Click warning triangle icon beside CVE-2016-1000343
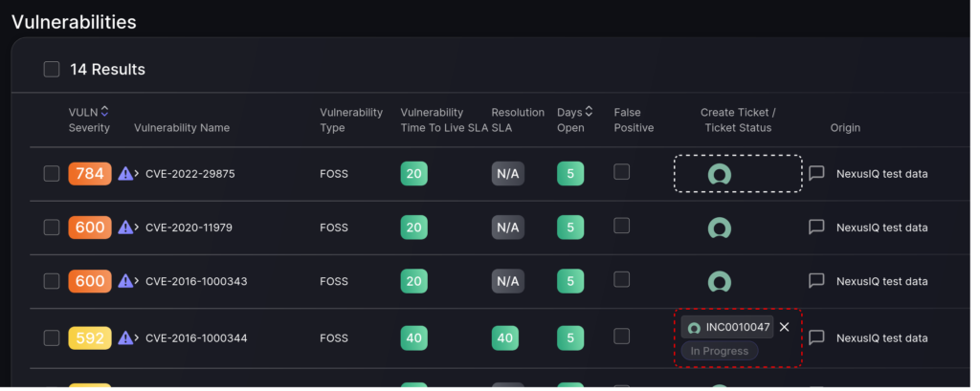The width and height of the screenshot is (980, 391). 125,281
